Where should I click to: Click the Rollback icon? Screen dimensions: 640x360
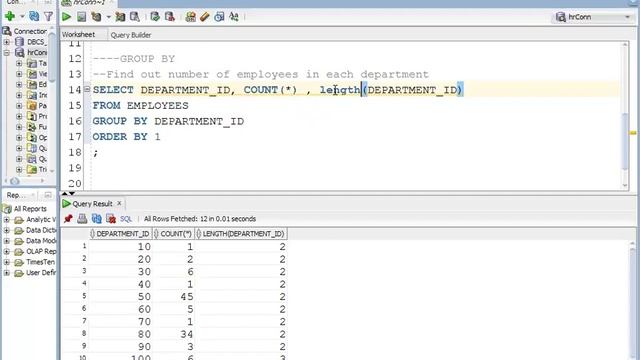[169, 17]
